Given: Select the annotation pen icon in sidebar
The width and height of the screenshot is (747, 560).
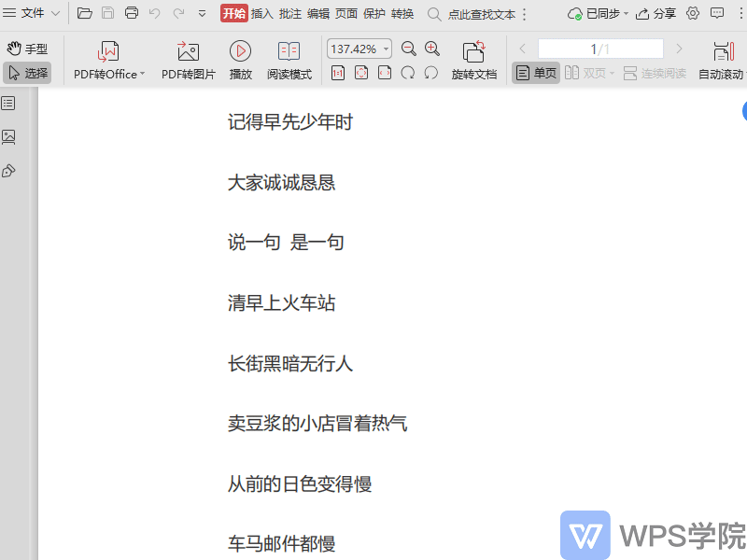Looking at the screenshot, I should point(7,171).
